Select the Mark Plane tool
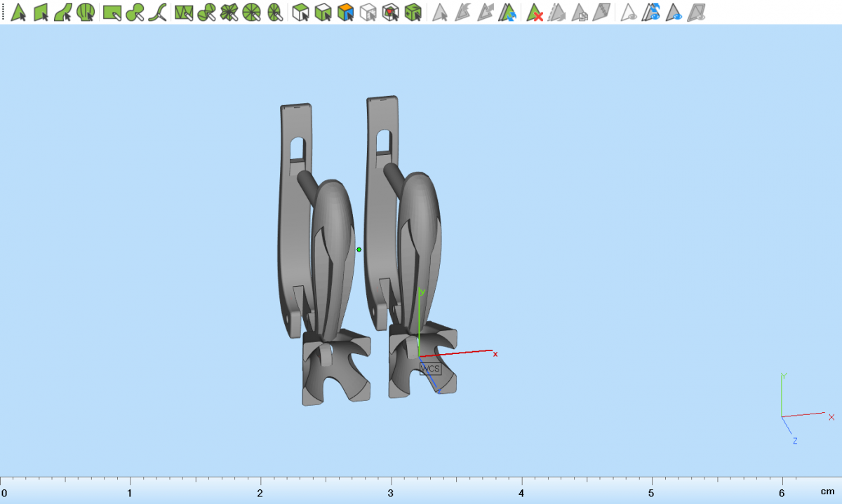Image resolution: width=842 pixels, height=504 pixels. pos(41,12)
